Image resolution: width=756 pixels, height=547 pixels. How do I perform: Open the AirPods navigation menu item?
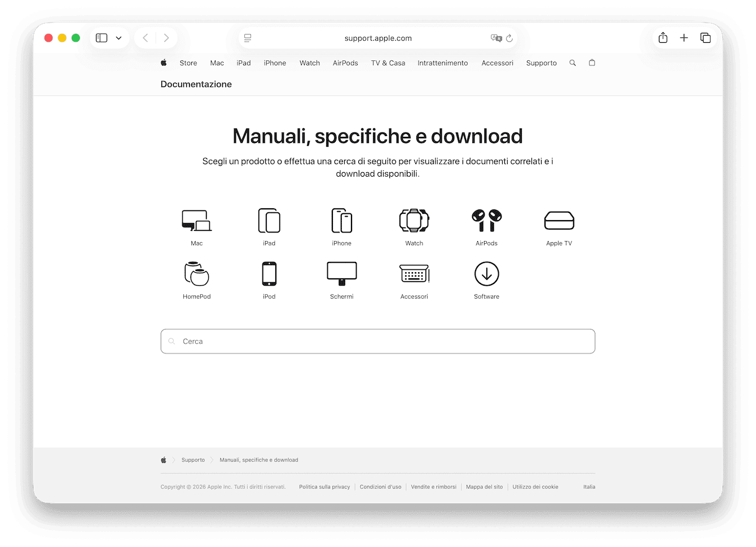click(x=345, y=63)
